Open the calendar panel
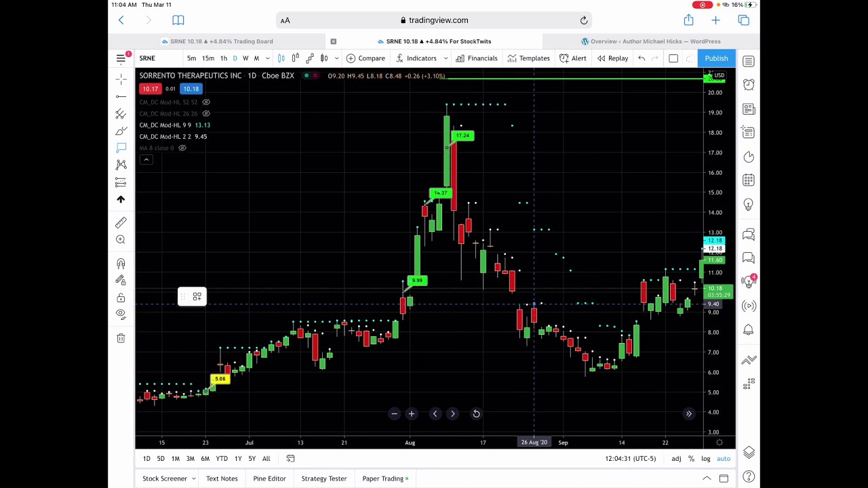The height and width of the screenshot is (488, 868). click(749, 180)
